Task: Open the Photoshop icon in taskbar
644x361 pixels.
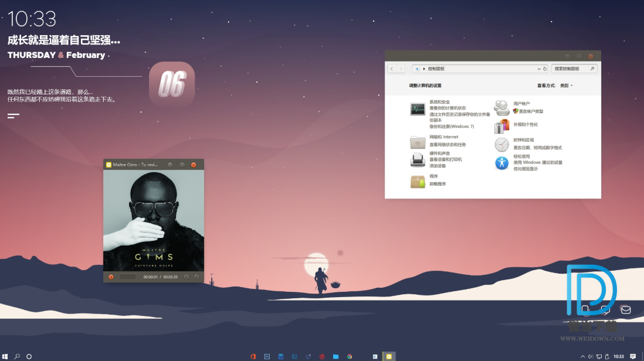Action: (x=267, y=356)
